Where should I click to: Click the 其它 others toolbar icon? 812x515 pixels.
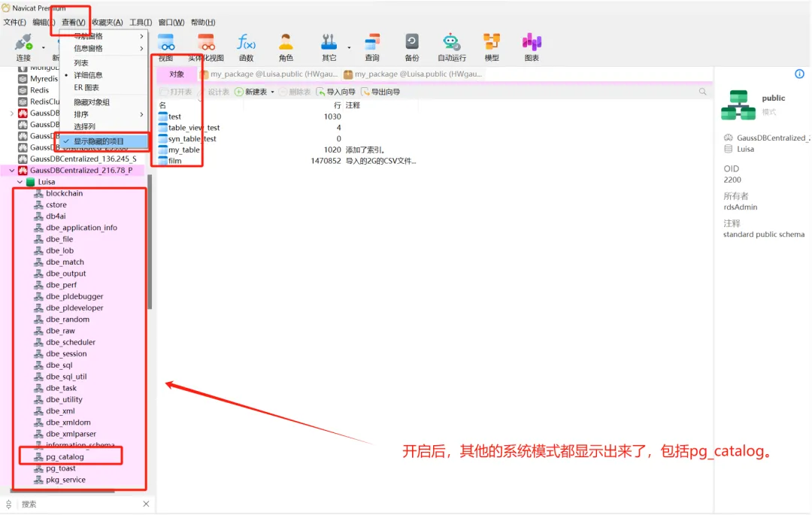tap(329, 42)
